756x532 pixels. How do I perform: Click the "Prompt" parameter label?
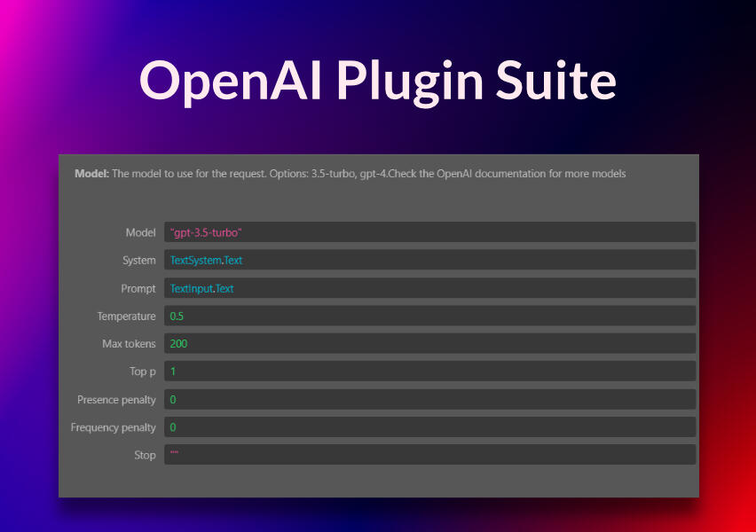(x=138, y=289)
